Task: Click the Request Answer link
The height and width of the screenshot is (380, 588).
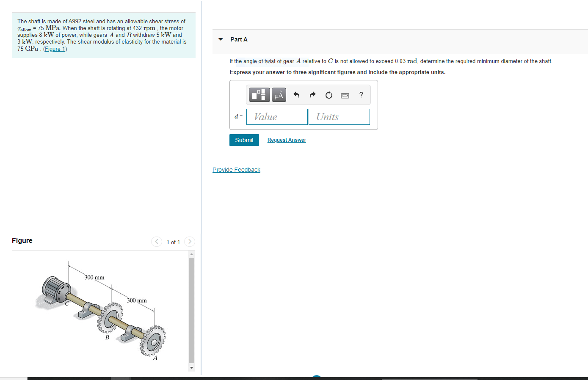Action: pyautogui.click(x=287, y=140)
